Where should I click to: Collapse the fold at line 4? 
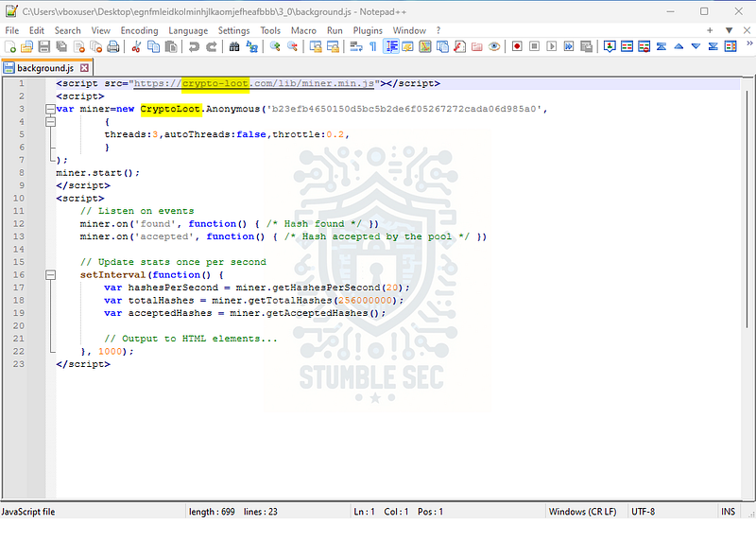pos(50,122)
